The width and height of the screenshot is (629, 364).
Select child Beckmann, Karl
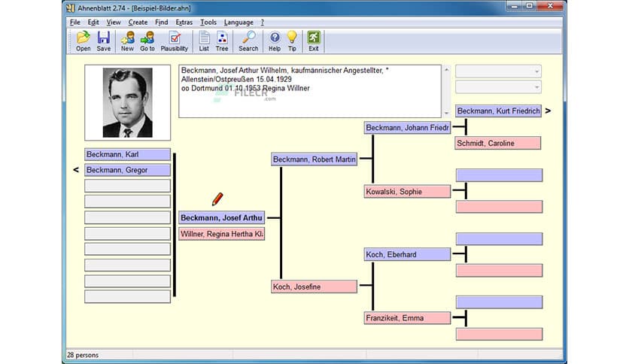[x=128, y=154]
